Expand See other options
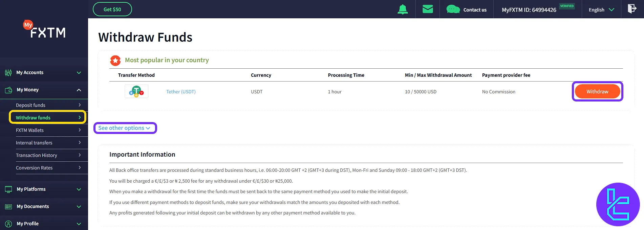The image size is (644, 230). [x=124, y=128]
